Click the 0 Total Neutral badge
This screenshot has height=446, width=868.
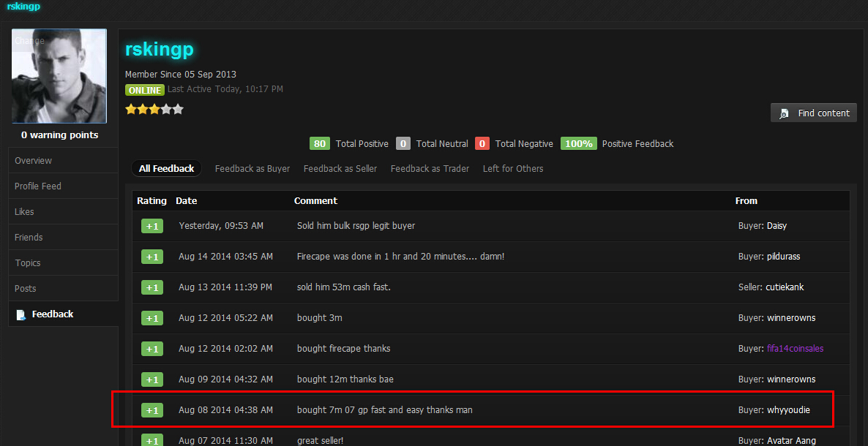403,143
